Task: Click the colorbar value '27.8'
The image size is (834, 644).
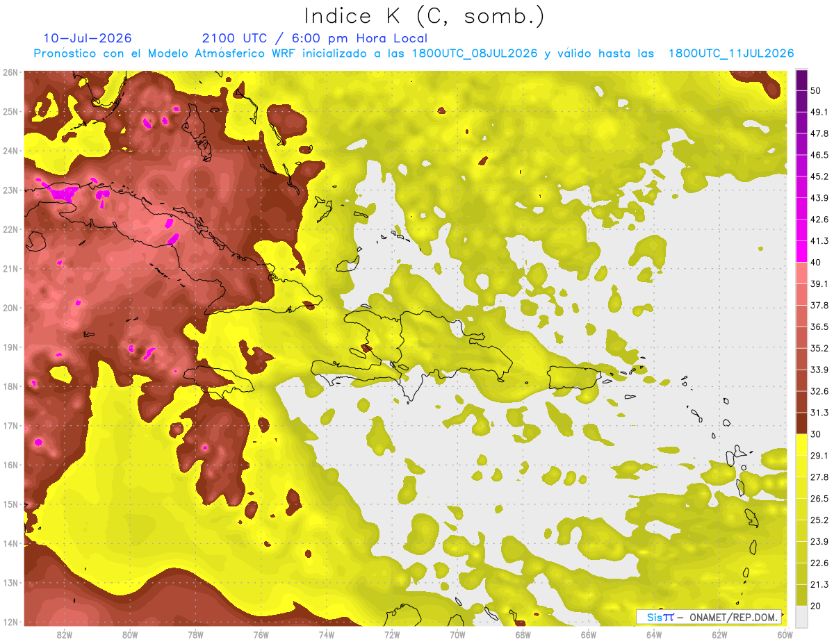Action: point(819,477)
